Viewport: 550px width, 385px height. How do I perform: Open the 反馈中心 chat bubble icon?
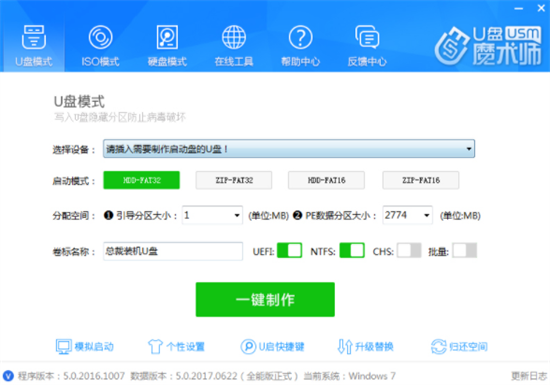(x=367, y=37)
